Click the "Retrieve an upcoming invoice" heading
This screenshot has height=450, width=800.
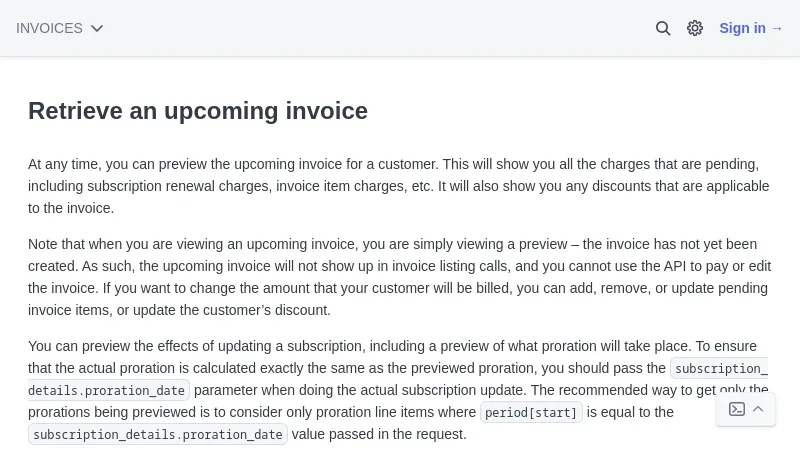(x=198, y=110)
